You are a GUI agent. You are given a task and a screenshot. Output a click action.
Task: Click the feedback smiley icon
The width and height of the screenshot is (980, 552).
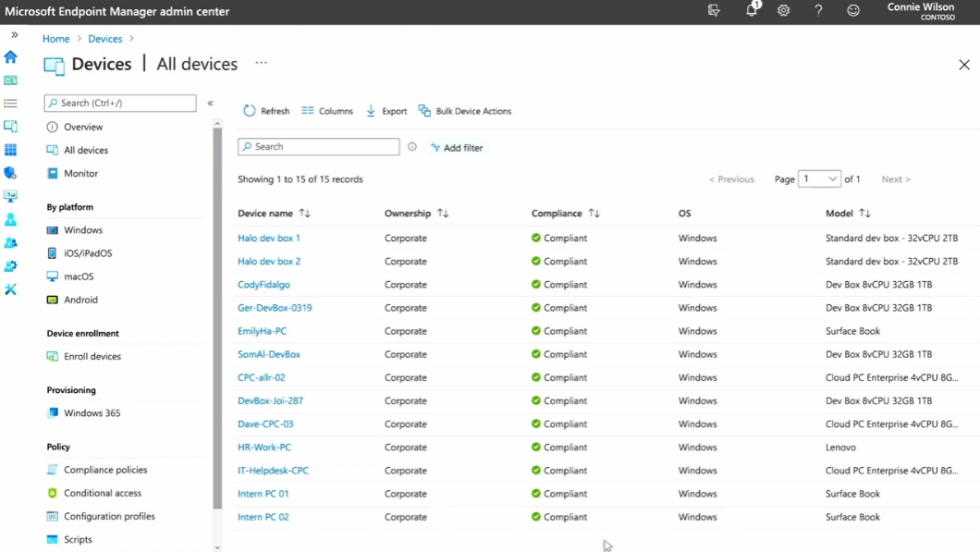pyautogui.click(x=853, y=11)
